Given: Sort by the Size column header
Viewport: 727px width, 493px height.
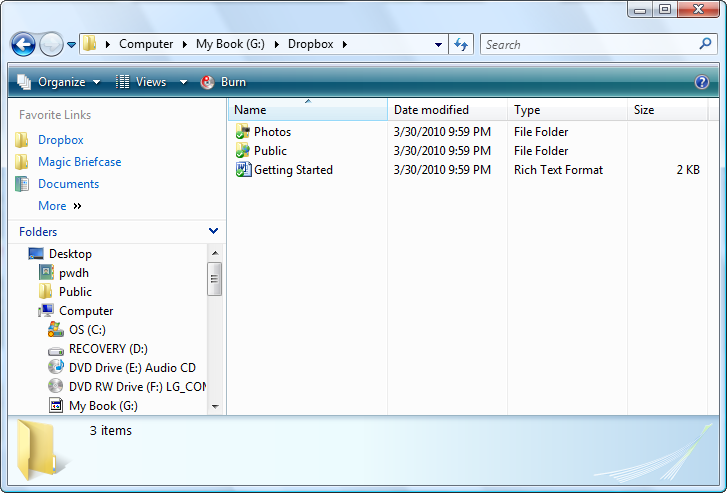Looking at the screenshot, I should [668, 110].
